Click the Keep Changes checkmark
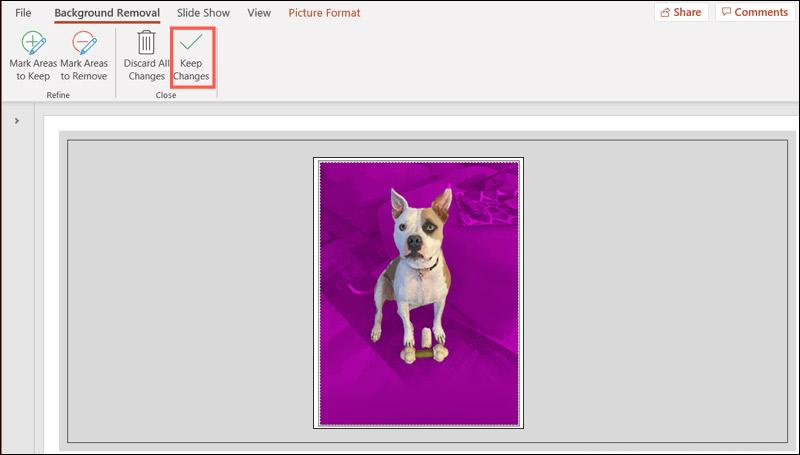Image resolution: width=800 pixels, height=455 pixels. pyautogui.click(x=191, y=56)
